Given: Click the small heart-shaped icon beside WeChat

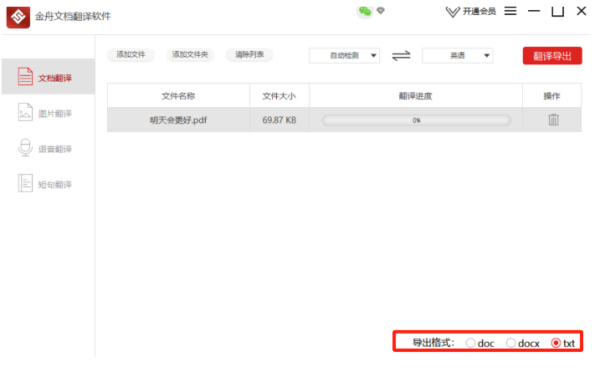Looking at the screenshot, I should (380, 11).
